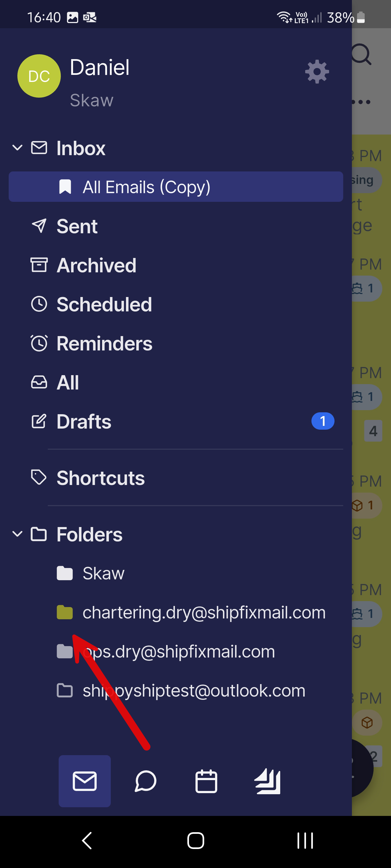The width and height of the screenshot is (391, 868).
Task: Go to Scheduled emails
Action: point(104,304)
